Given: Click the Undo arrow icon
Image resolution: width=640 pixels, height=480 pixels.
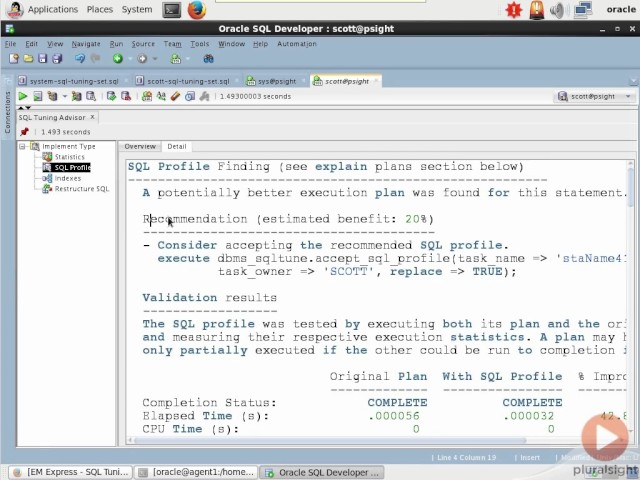Looking at the screenshot, I should point(80,59).
